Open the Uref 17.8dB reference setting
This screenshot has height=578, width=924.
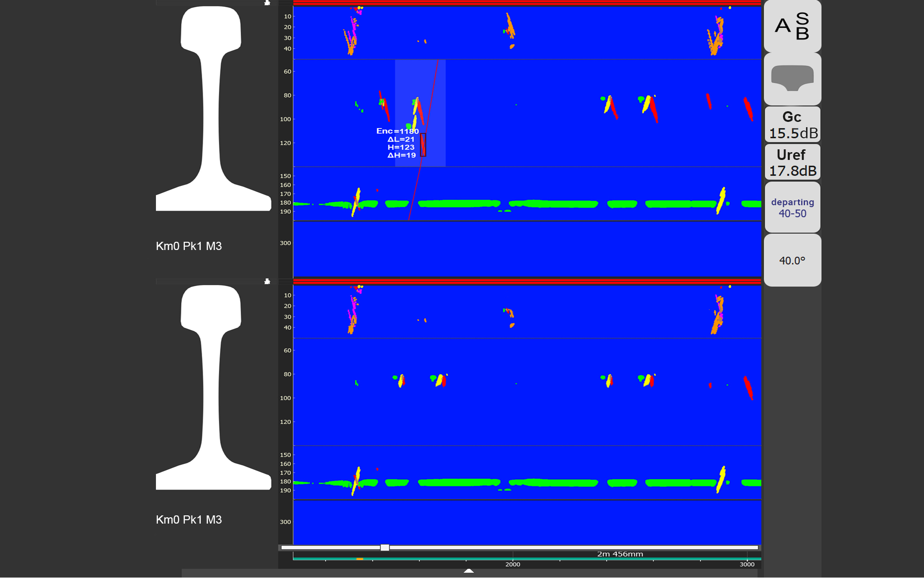(792, 162)
